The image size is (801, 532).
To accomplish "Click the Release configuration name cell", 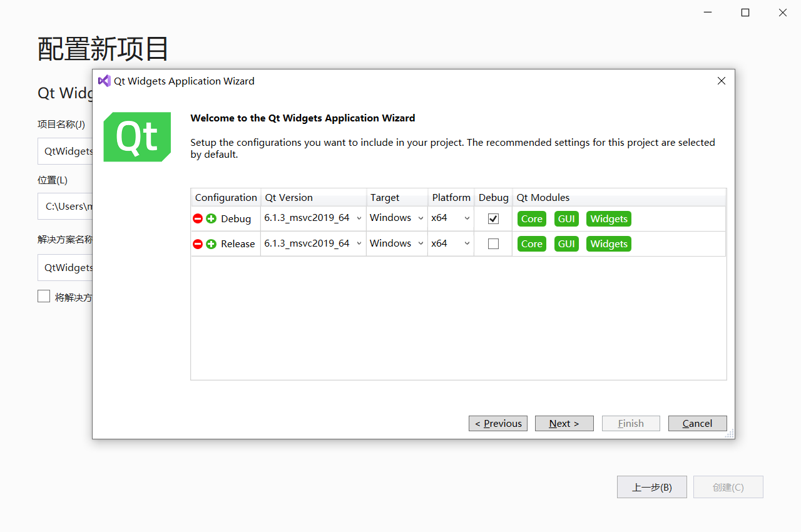I will (x=238, y=243).
